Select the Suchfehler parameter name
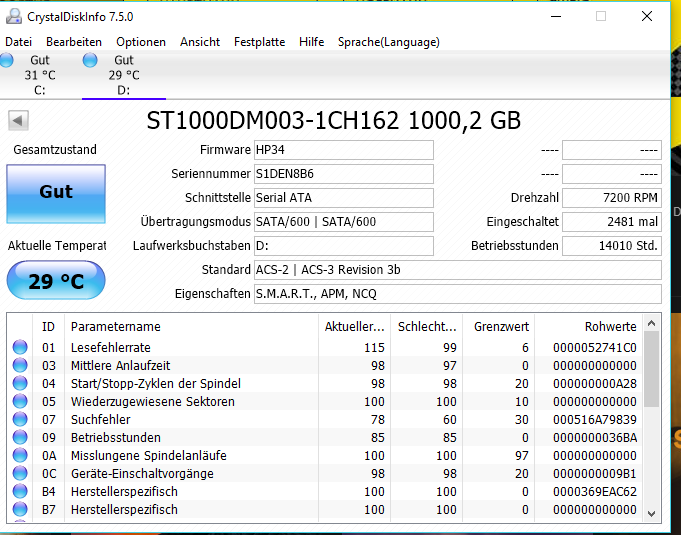Image resolution: width=681 pixels, height=535 pixels. pyautogui.click(x=100, y=419)
